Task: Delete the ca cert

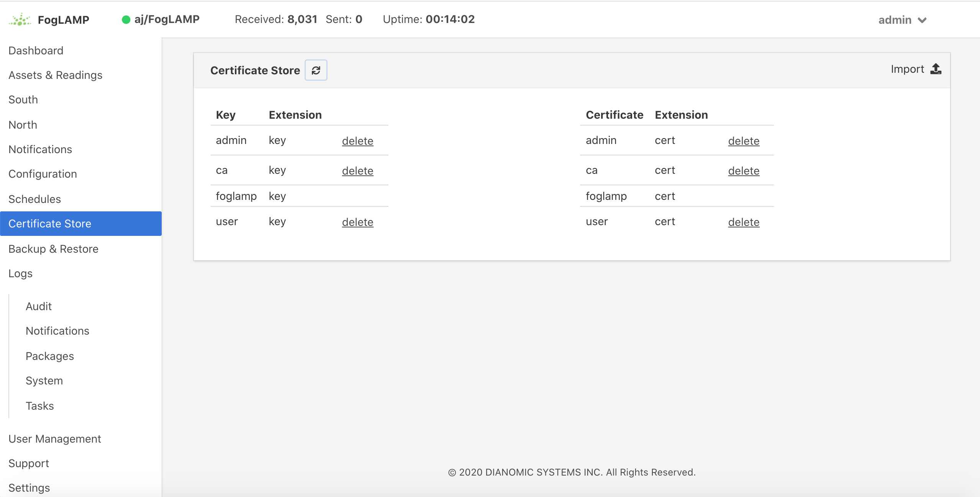Action: pyautogui.click(x=743, y=171)
